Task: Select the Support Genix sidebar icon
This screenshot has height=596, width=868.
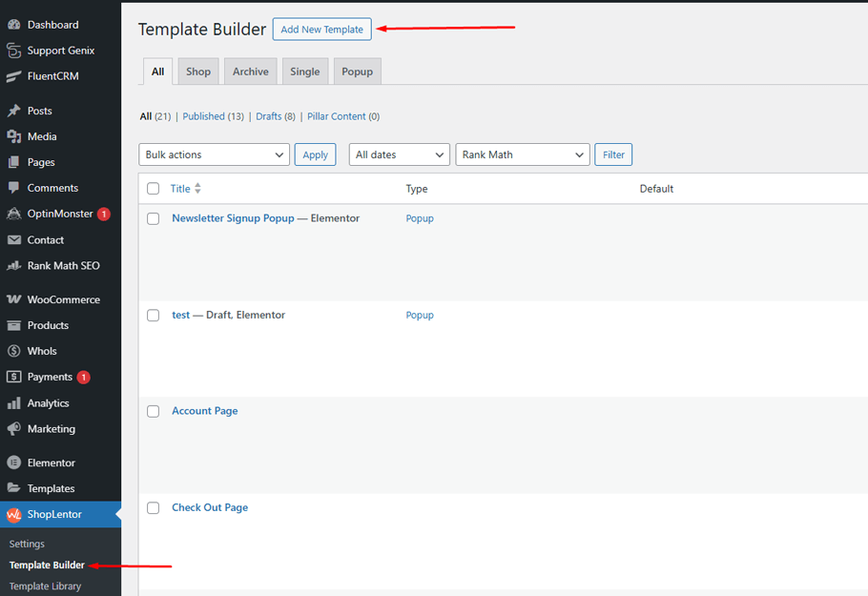Action: (14, 51)
